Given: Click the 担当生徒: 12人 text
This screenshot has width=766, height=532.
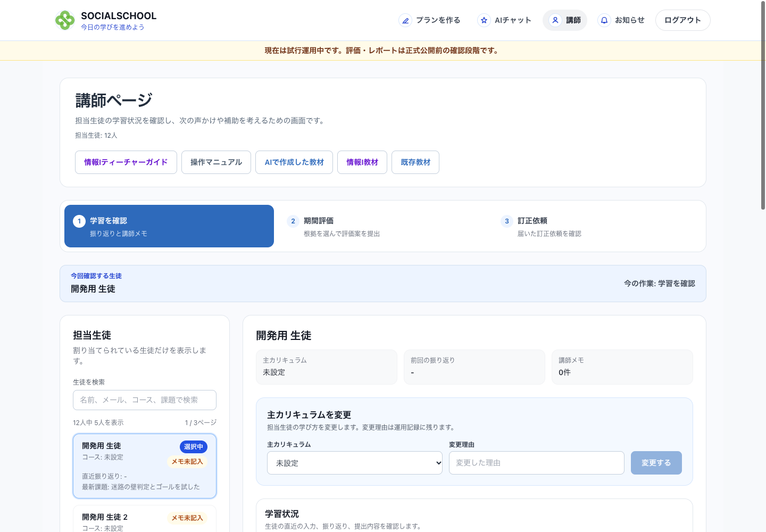Looking at the screenshot, I should click(x=96, y=136).
